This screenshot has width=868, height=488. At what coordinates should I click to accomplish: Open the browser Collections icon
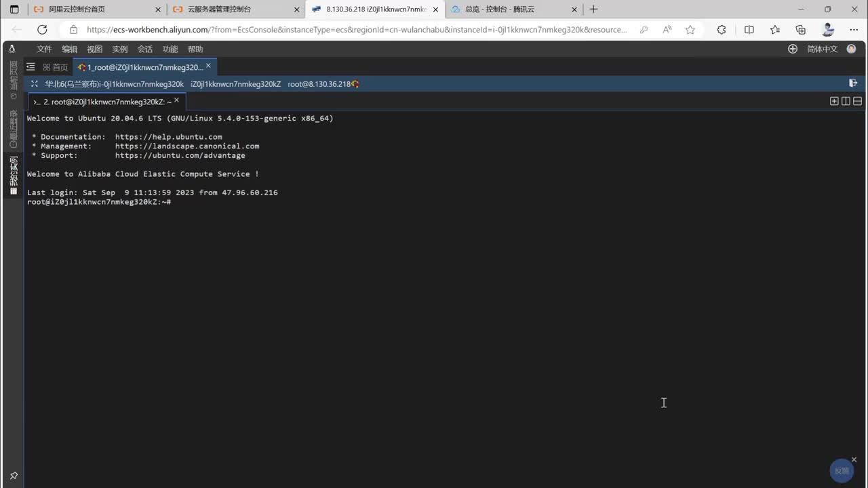801,30
